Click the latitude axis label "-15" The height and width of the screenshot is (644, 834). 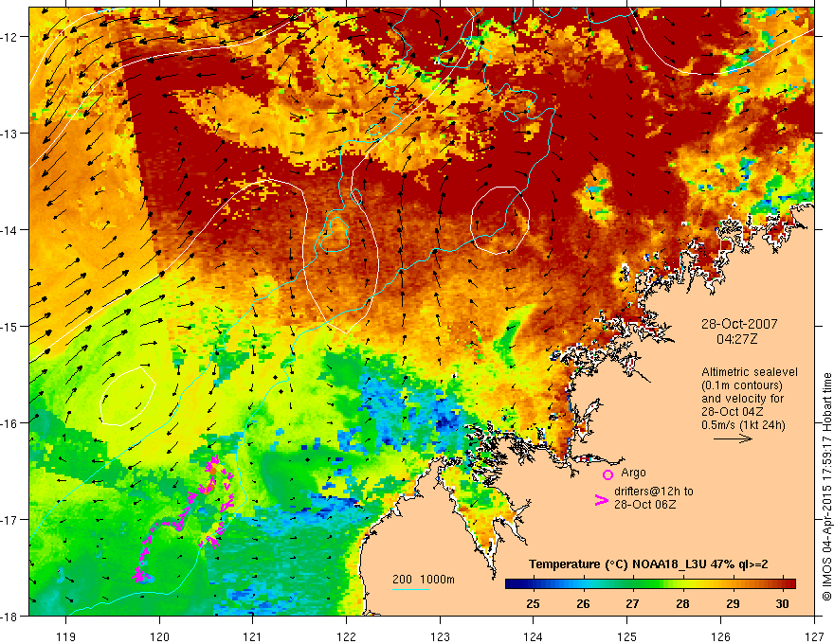tap(9, 327)
